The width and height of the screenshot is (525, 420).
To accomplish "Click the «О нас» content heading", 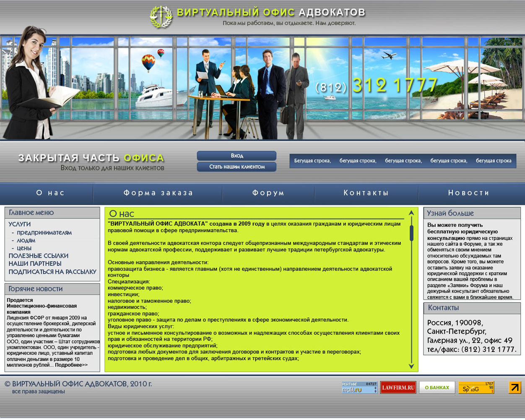I will tap(121, 214).
